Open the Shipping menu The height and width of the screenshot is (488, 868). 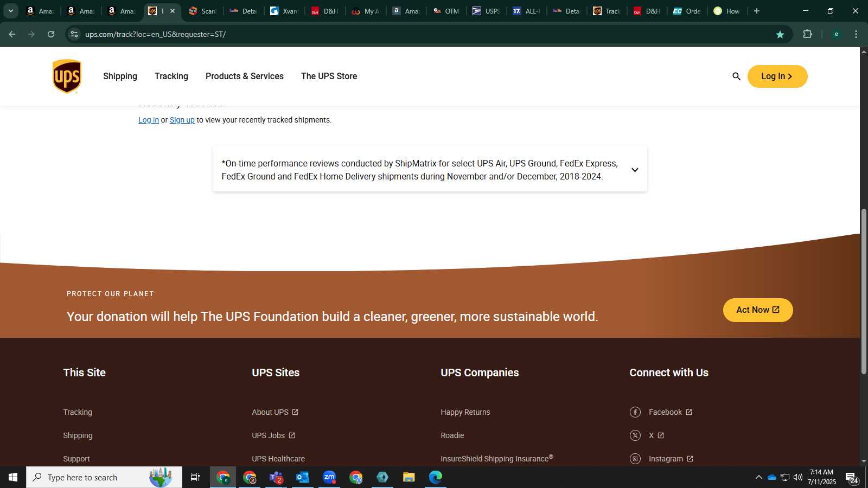point(120,76)
